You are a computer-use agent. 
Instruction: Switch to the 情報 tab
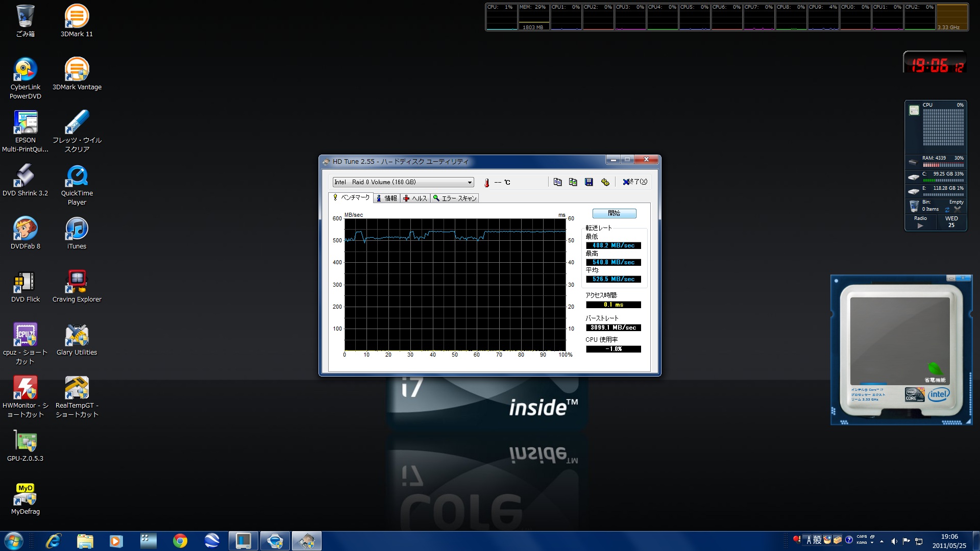tap(387, 198)
